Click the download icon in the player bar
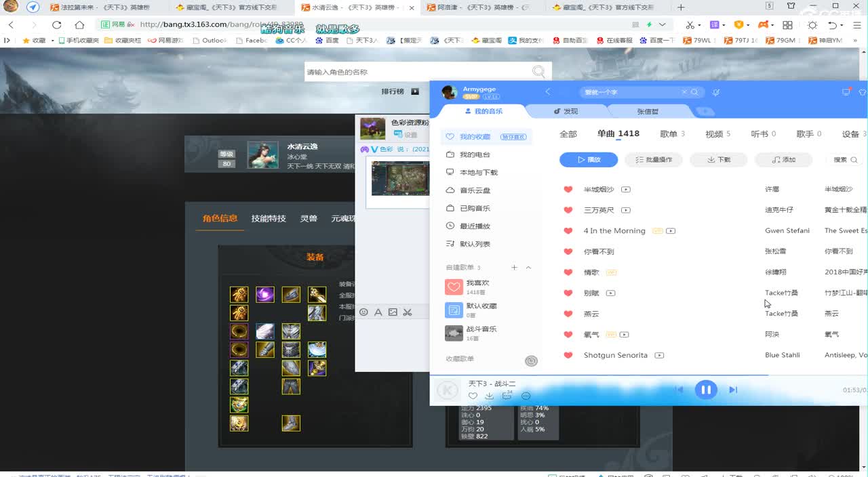 [490, 396]
